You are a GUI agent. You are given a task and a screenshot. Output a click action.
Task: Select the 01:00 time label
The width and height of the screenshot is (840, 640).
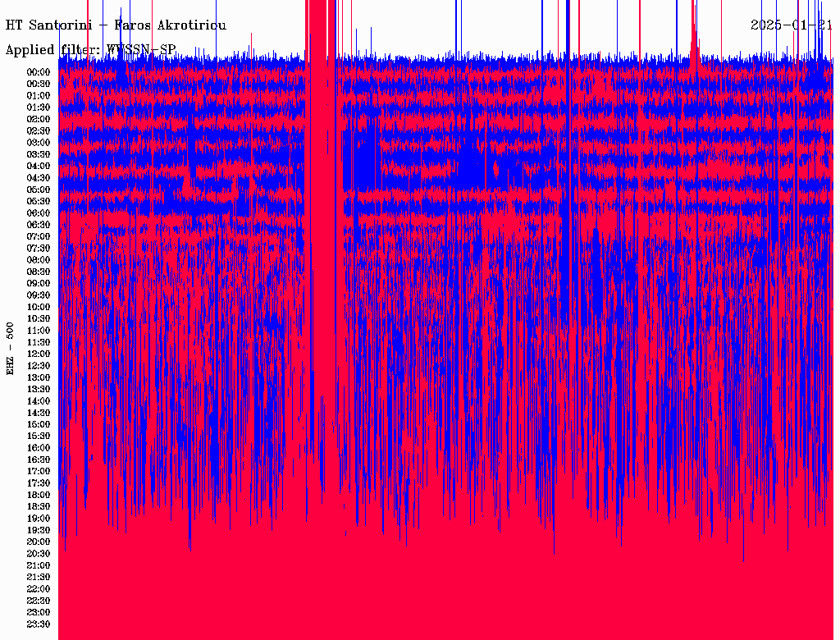click(x=39, y=95)
